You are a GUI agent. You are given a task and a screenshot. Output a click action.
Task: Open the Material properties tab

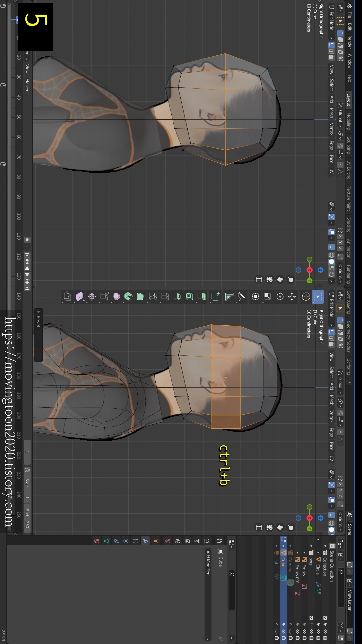point(97,541)
